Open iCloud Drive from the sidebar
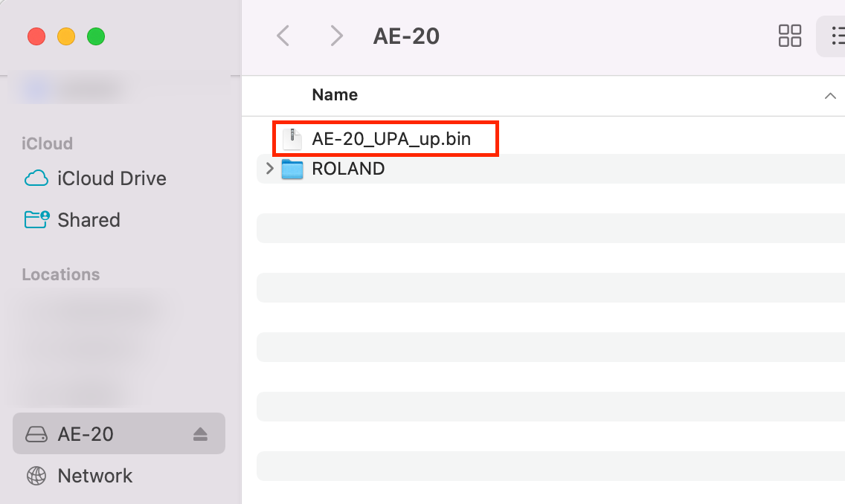845x504 pixels. (112, 178)
